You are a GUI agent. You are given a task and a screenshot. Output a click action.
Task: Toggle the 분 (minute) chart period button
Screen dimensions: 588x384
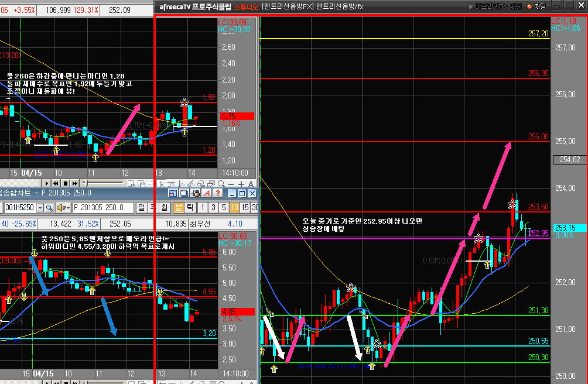click(x=179, y=208)
